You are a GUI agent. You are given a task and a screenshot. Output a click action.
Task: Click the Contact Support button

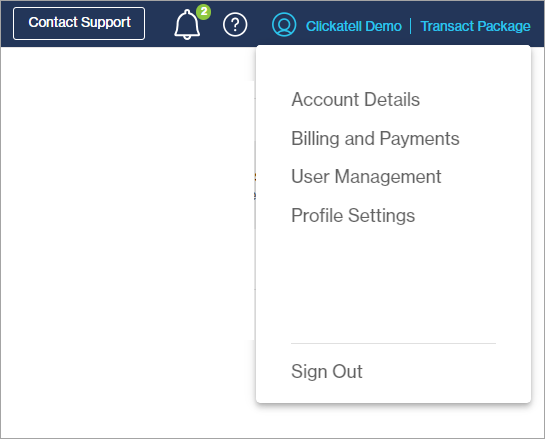coord(79,23)
